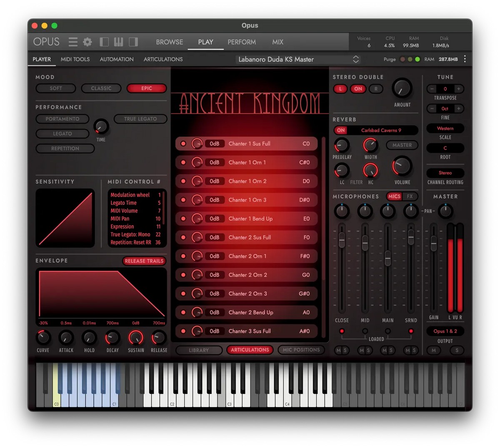500x448 pixels.
Task: Toggle the Release Trails button
Action: pos(144,261)
